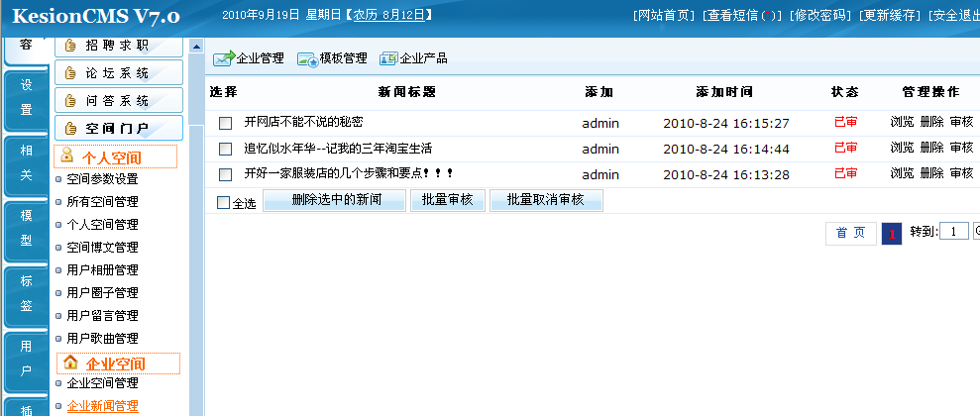The width and height of the screenshot is (980, 416).
Task: Click 浏览 for 开好一家服装店 row
Action: [x=902, y=172]
